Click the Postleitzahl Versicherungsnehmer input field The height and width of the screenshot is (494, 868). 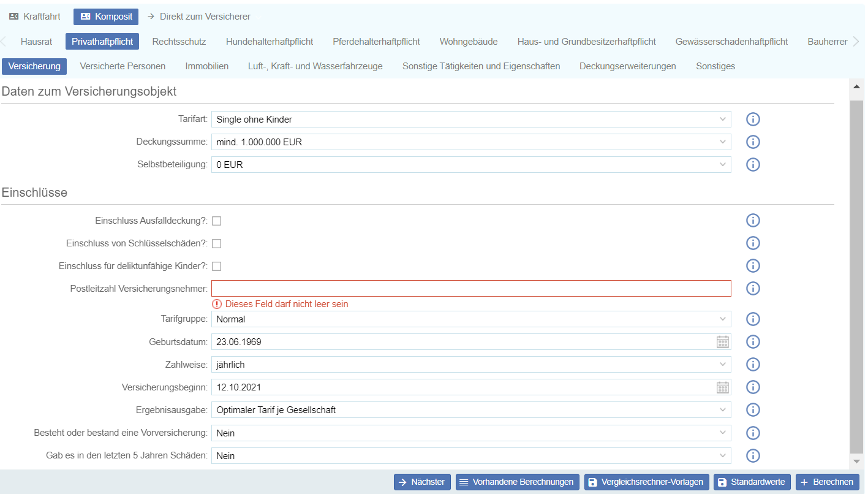(x=470, y=288)
